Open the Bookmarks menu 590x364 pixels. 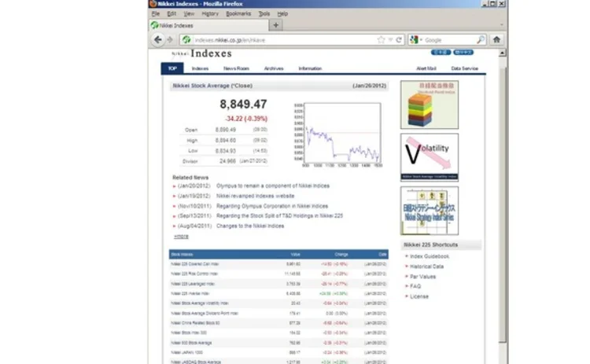[238, 13]
